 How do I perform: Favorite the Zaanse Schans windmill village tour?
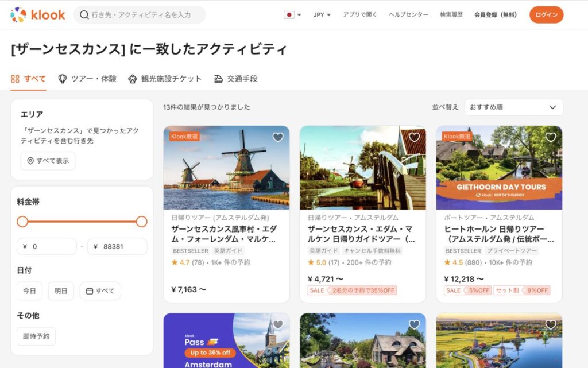(x=278, y=137)
